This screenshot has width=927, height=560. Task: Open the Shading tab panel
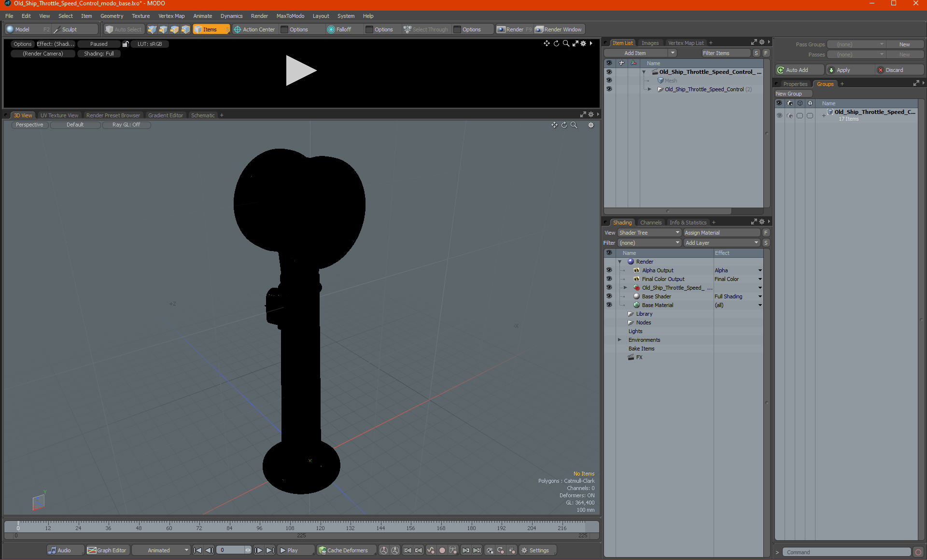[621, 221]
